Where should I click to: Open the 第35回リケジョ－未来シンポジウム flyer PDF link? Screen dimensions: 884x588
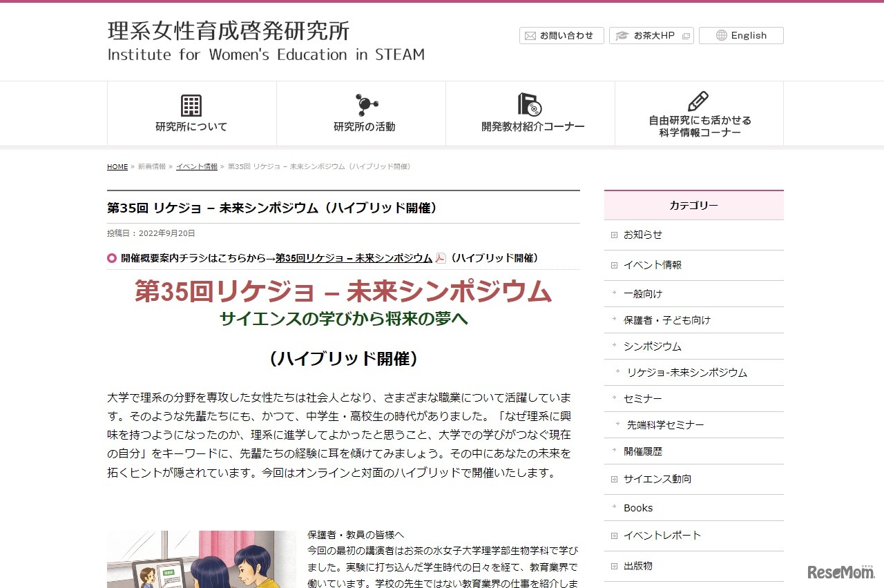(x=354, y=258)
